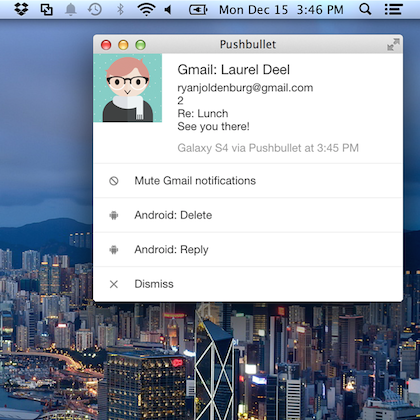Open the battery status icon
The width and height of the screenshot is (420, 420).
click(198, 10)
